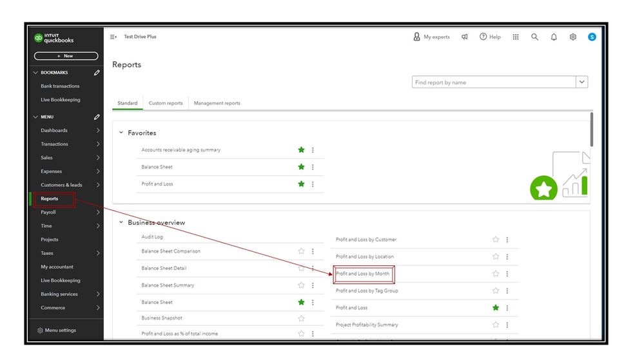Favorite Profit and Loss by Month star
Viewport: 644px width, 362px height.
pyautogui.click(x=496, y=274)
